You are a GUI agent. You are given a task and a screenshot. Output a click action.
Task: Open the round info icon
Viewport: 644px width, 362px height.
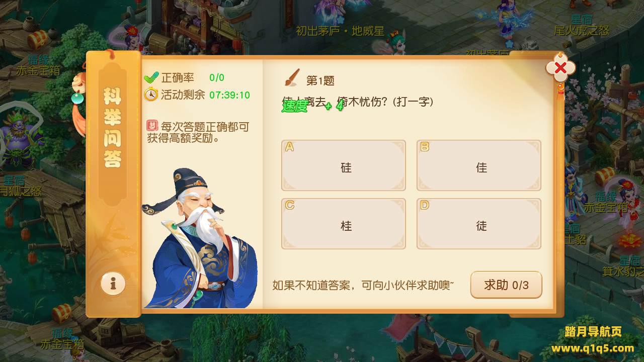[x=113, y=284]
